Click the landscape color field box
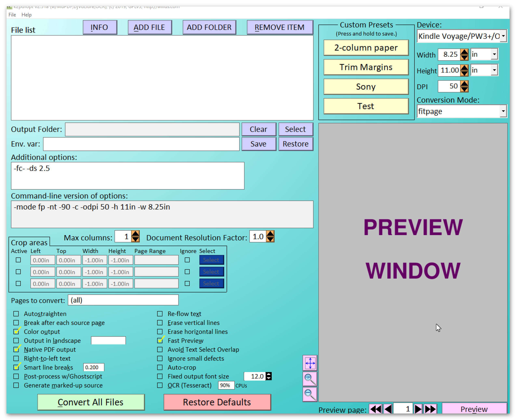Image resolution: width=516 pixels, height=420 pixels. 108,340
